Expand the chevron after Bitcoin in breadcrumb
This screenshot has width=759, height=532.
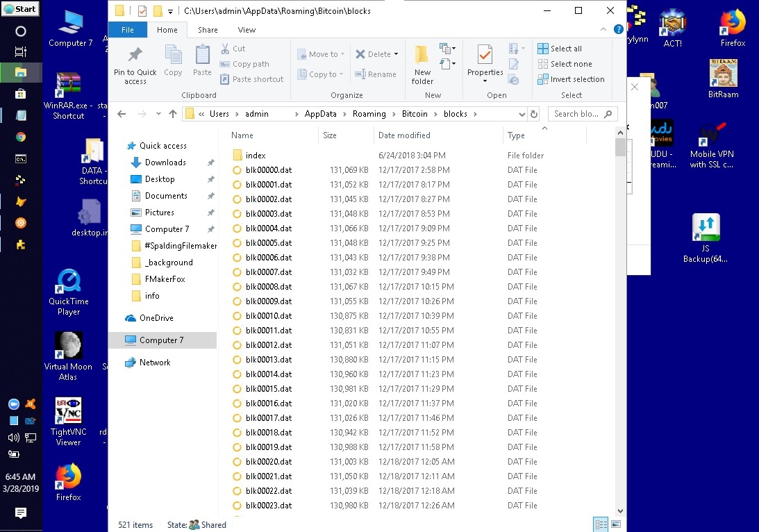(435, 114)
